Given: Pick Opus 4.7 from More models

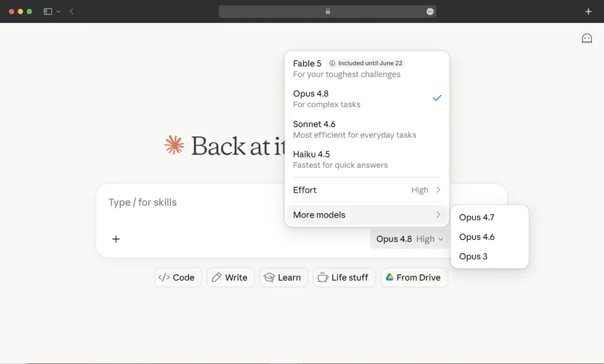Looking at the screenshot, I should (x=489, y=218).
